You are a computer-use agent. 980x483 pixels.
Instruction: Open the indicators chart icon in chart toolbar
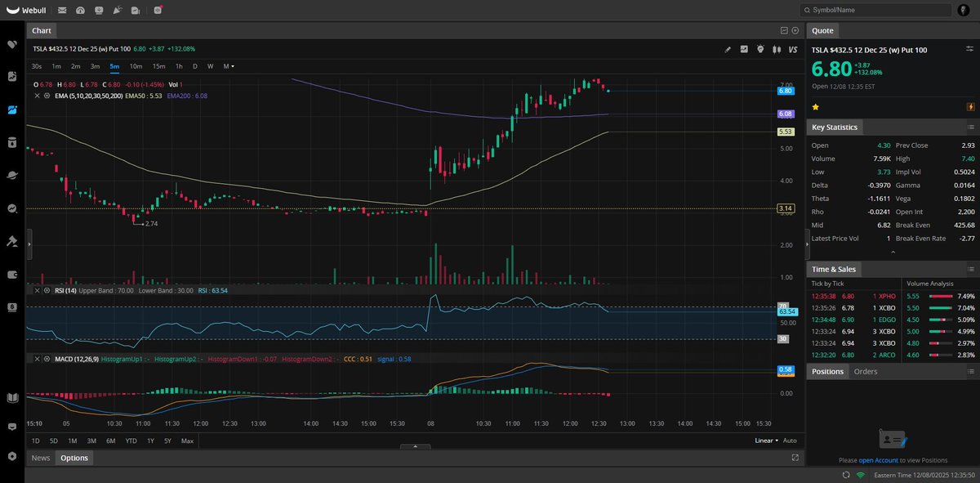click(744, 49)
